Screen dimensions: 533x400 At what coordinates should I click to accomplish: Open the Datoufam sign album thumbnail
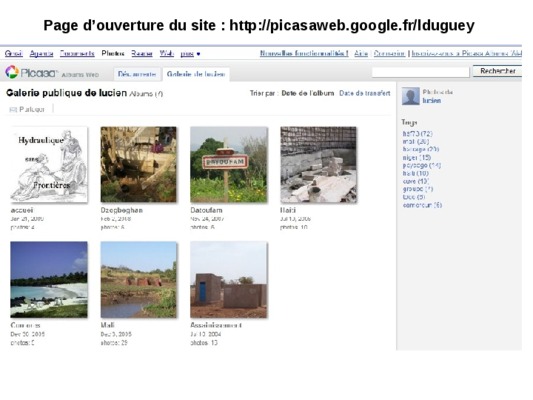(x=229, y=164)
